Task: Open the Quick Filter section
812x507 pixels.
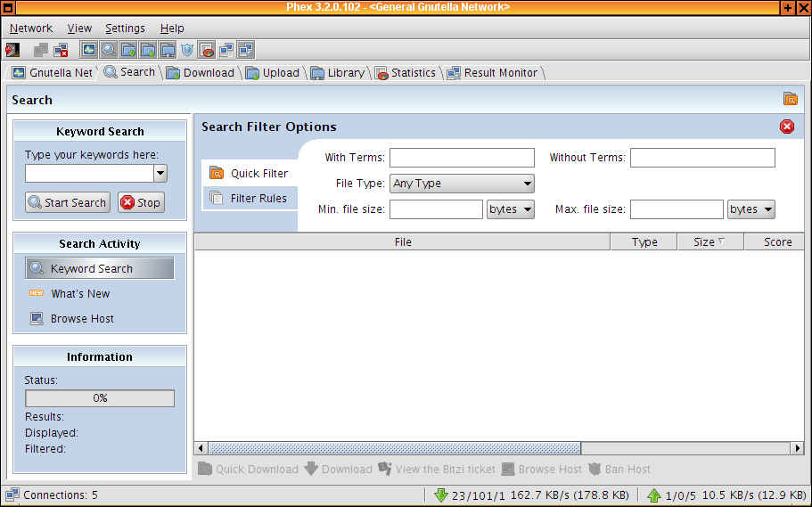Action: (250, 173)
